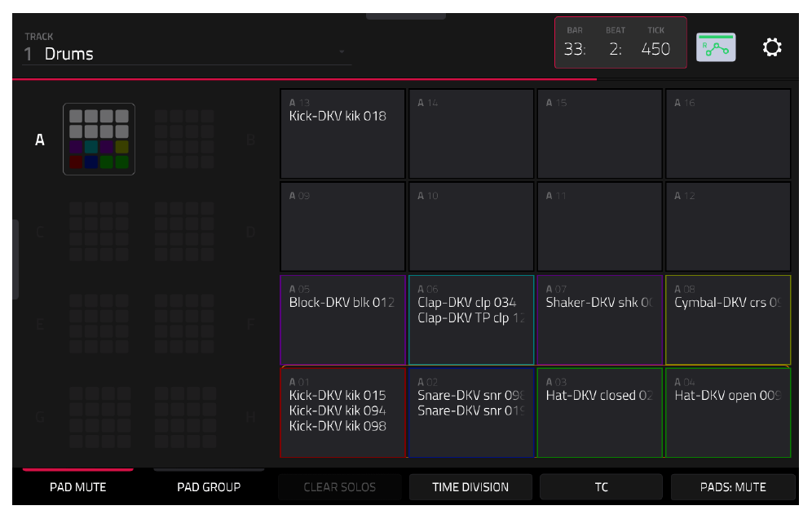Toggle mute on empty pad A15

click(x=600, y=134)
